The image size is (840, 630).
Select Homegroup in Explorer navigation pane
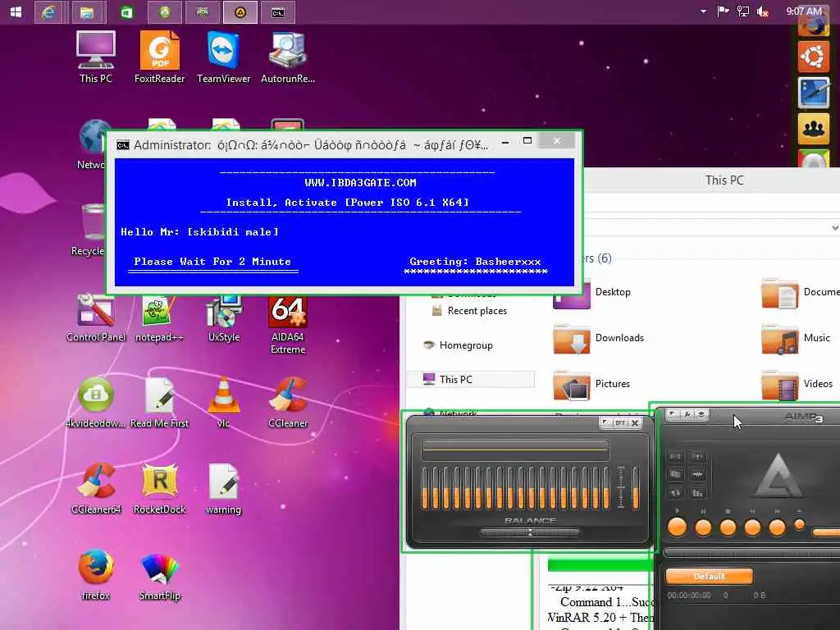[458, 345]
